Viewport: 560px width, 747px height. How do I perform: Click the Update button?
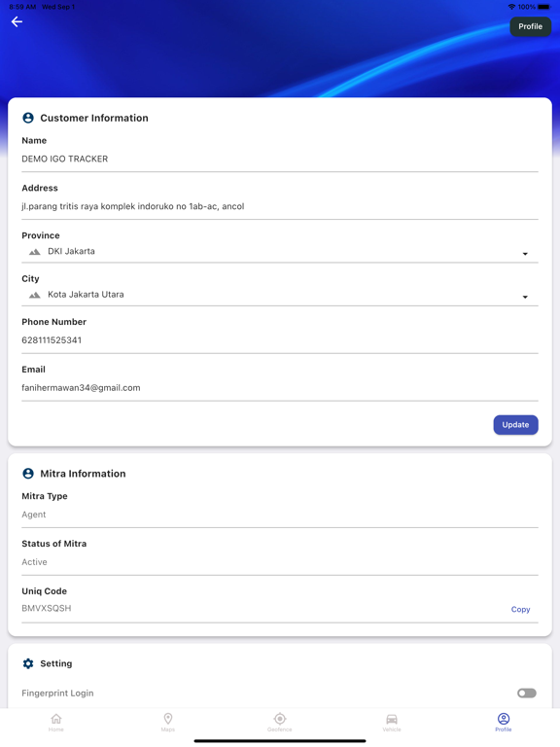pos(515,425)
